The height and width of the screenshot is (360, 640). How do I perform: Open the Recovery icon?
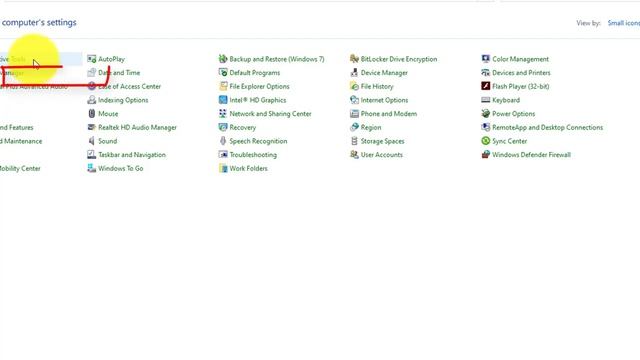point(223,127)
